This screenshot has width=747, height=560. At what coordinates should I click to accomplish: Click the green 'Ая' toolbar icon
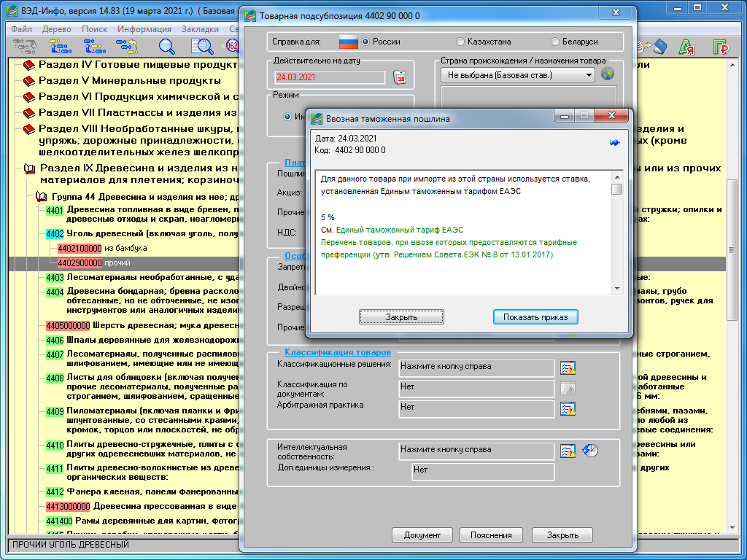pos(686,47)
